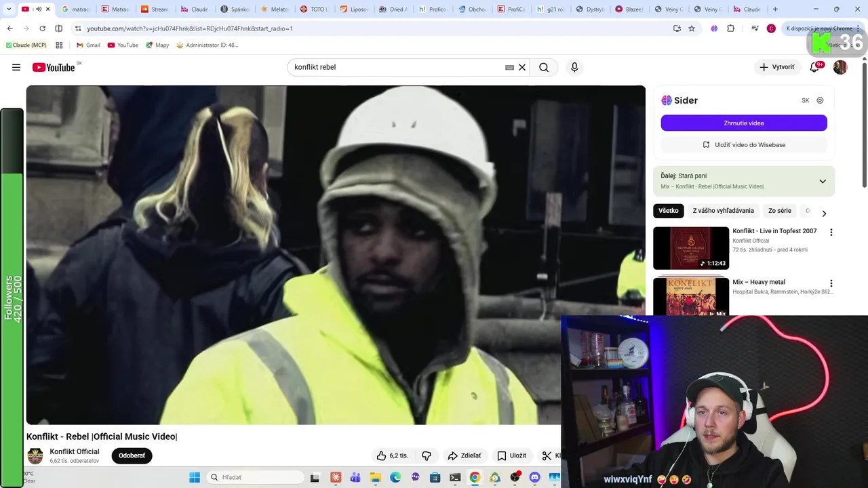The height and width of the screenshot is (488, 868).
Task: Open the Vytvoriť create menu
Action: pos(776,67)
